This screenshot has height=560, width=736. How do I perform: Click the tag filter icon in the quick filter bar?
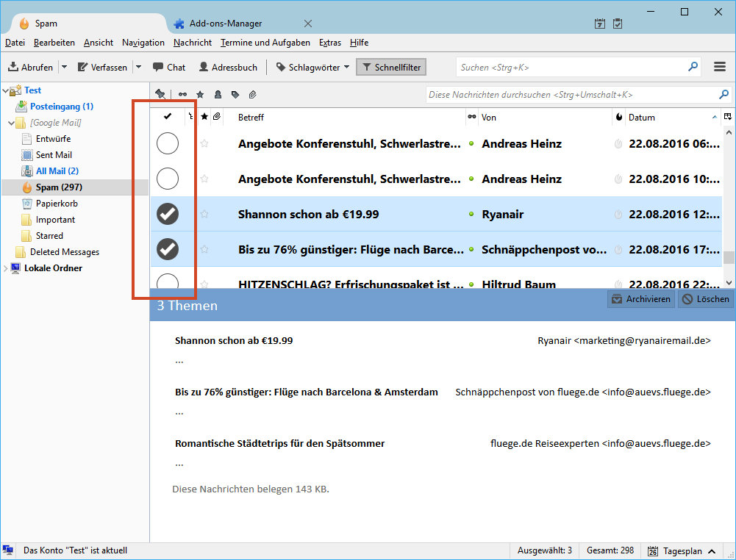[x=235, y=95]
